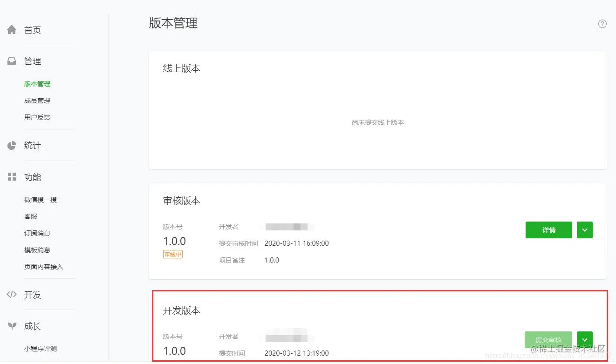Select 微信搜一搜 under 功能
Viewport: 616px width, 364px height.
(41, 199)
